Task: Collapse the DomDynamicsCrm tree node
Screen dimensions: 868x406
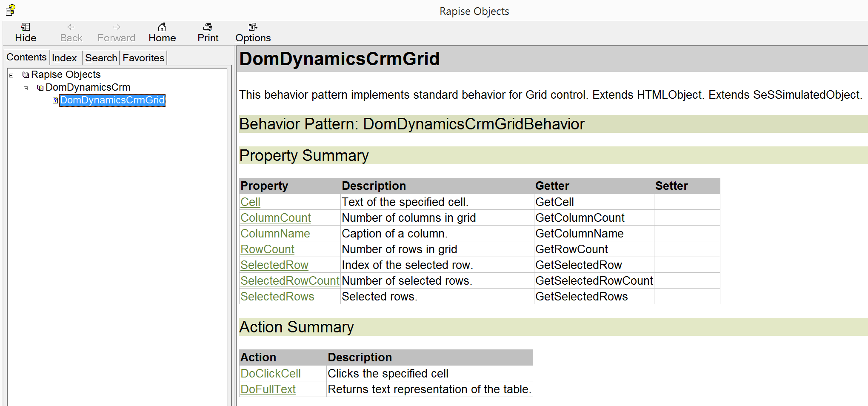Action: [26, 88]
